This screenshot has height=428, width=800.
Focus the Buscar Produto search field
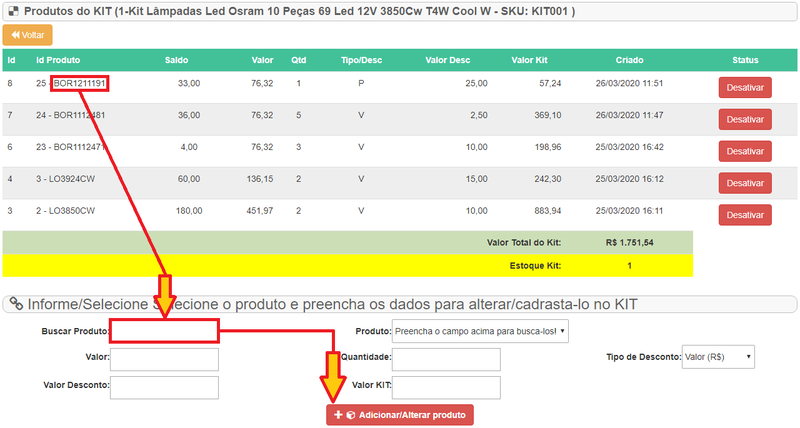164,331
